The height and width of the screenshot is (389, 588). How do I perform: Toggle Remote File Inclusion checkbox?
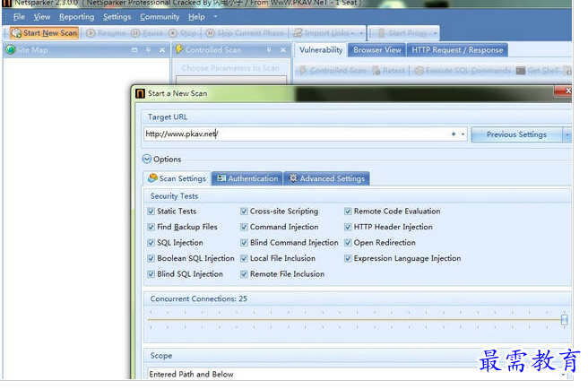click(244, 274)
